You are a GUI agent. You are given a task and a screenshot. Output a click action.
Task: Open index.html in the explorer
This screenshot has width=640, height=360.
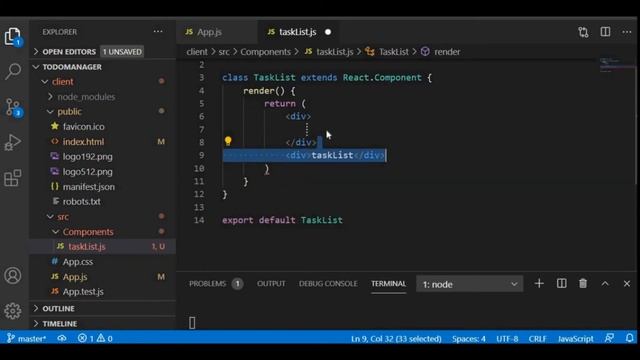pos(103,142)
